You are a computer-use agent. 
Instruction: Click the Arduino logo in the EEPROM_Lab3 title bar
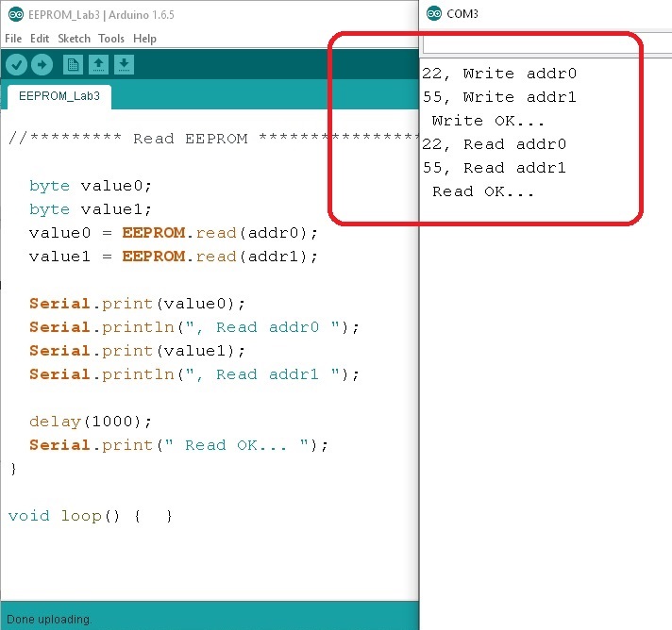pos(16,15)
